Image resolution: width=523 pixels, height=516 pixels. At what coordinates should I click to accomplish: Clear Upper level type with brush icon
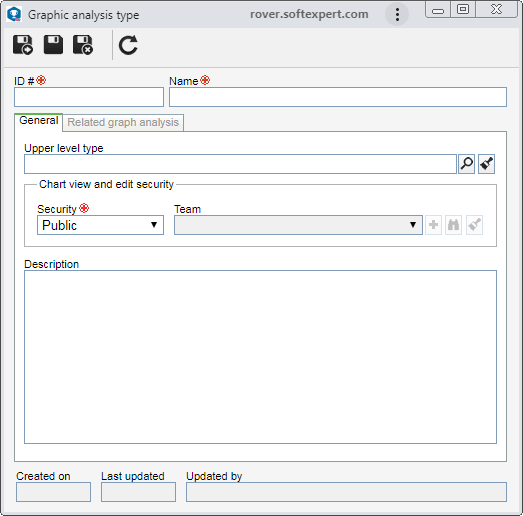486,164
